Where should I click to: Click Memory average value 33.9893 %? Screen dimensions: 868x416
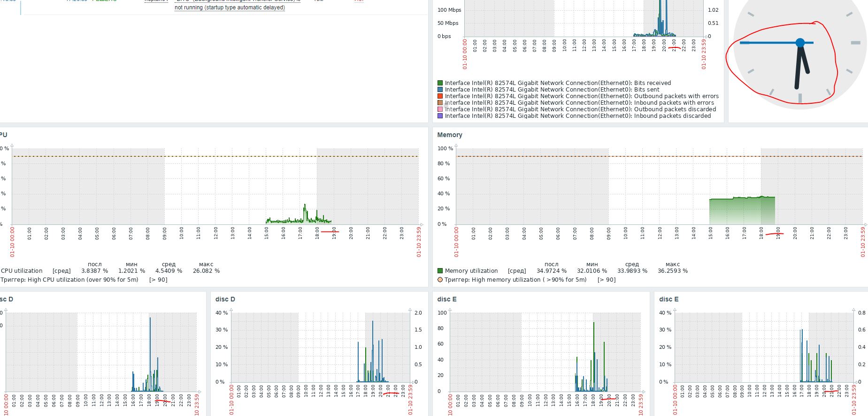coord(632,271)
